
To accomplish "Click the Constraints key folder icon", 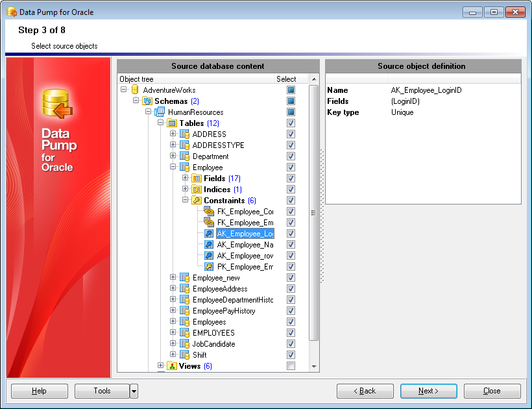I will click(x=197, y=201).
